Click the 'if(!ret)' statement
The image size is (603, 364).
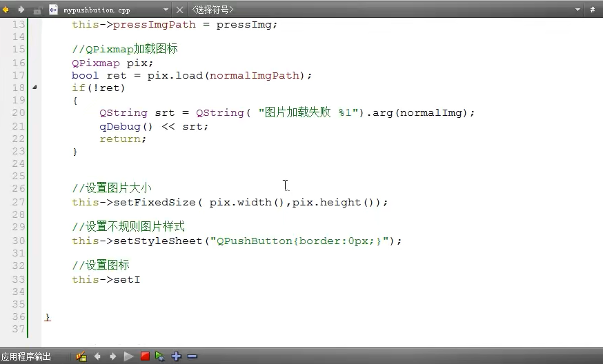coord(99,88)
